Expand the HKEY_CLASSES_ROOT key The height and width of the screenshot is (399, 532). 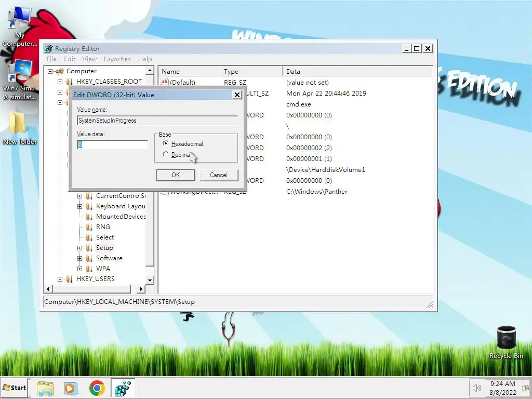pyautogui.click(x=60, y=82)
